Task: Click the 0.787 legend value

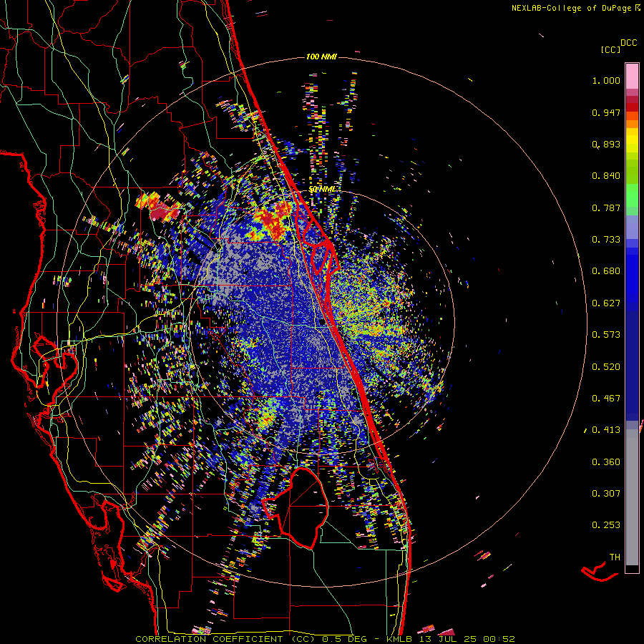Action: click(x=606, y=208)
